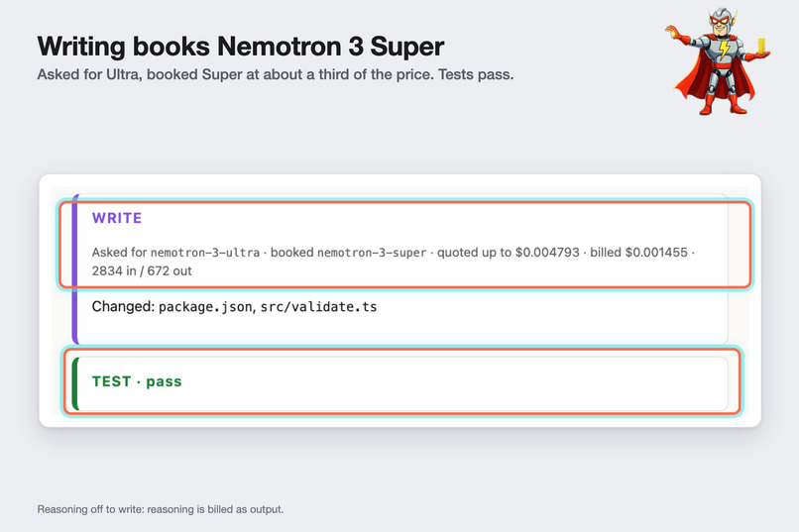Click the superhero robot mascot image
Viewport: 799px width, 532px height.
(x=718, y=61)
